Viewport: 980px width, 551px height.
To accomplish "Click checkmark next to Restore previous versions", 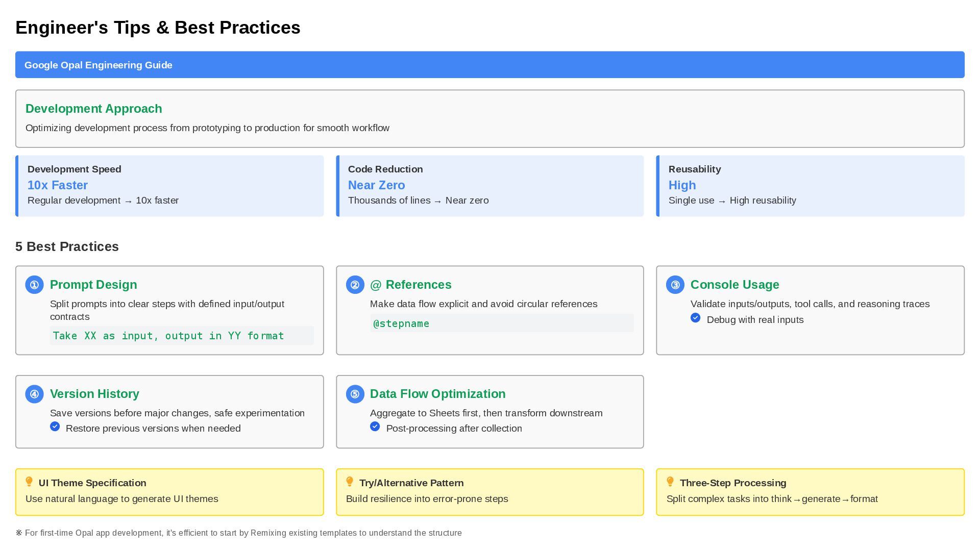I will 55,427.
